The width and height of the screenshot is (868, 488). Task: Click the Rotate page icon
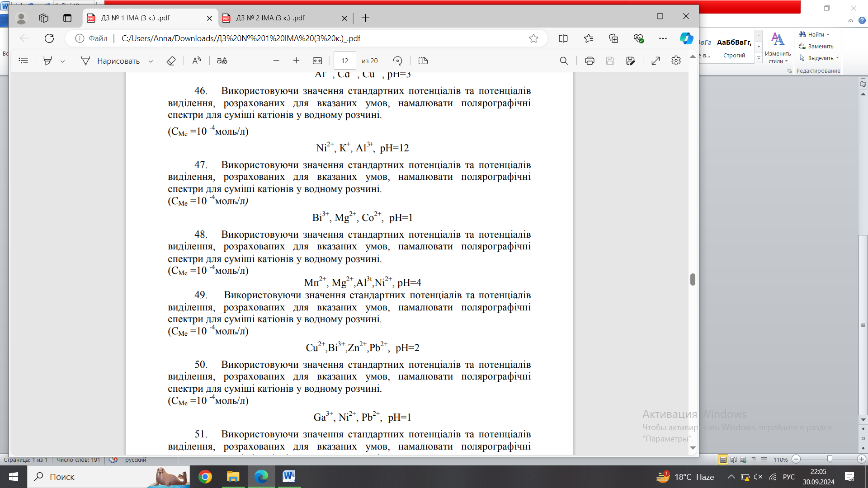(397, 61)
